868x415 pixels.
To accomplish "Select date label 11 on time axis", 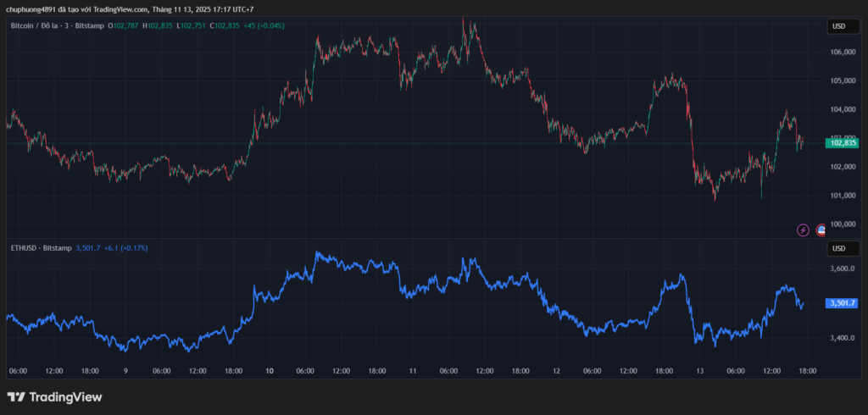I will pos(412,371).
